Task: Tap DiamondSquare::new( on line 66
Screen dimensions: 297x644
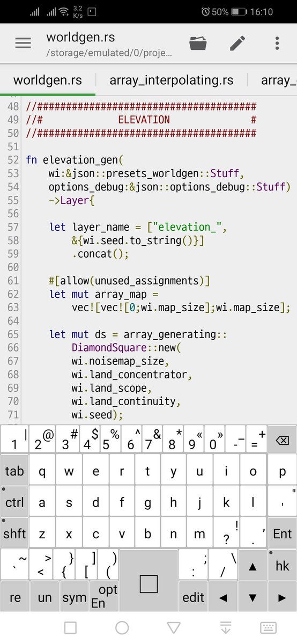Action: (127, 348)
